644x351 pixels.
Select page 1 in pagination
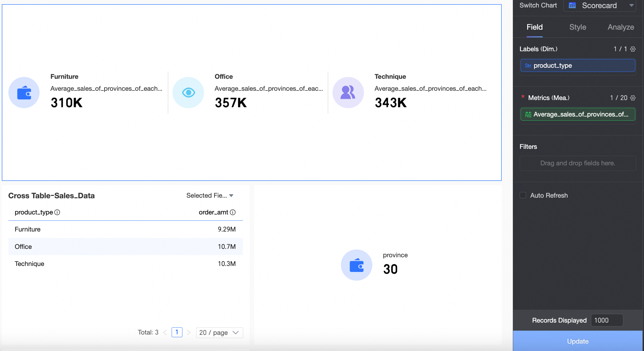177,332
